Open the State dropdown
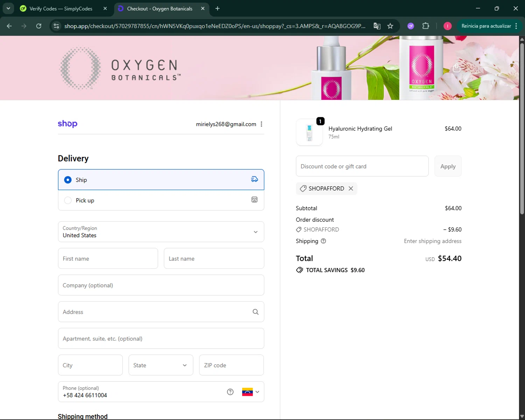The image size is (525, 420). (x=161, y=365)
